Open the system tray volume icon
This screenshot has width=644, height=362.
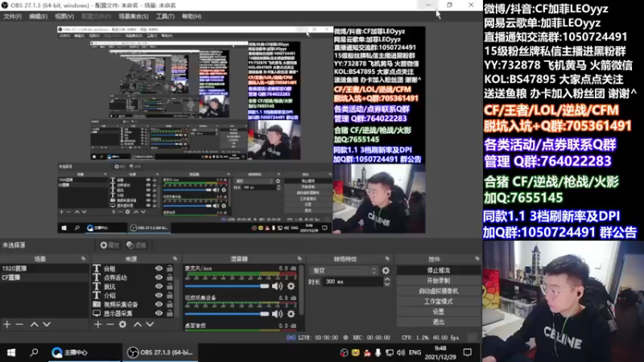pyautogui.click(x=401, y=352)
